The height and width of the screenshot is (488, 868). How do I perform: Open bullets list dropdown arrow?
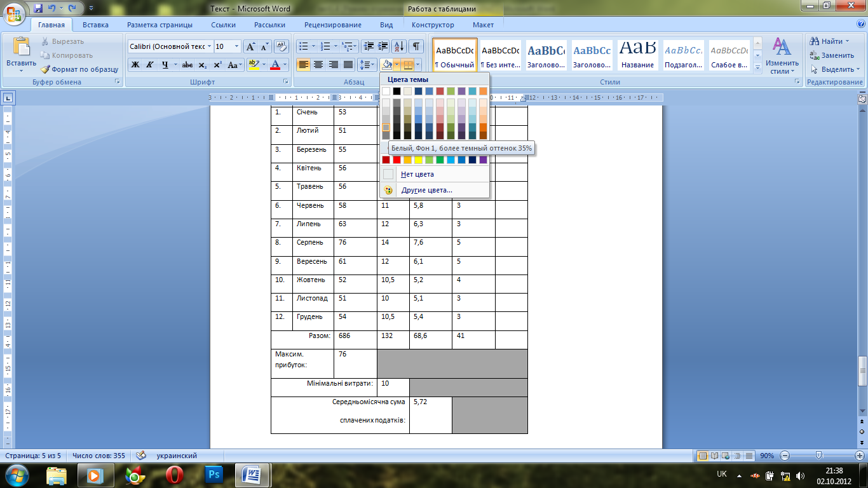pyautogui.click(x=313, y=46)
